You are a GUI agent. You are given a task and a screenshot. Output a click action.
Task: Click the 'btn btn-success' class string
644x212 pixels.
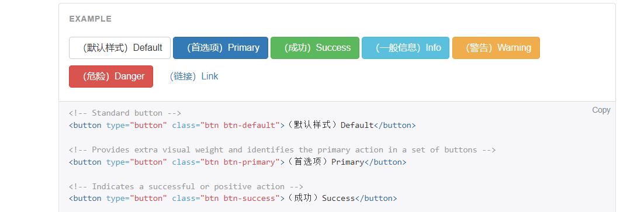(x=238, y=199)
